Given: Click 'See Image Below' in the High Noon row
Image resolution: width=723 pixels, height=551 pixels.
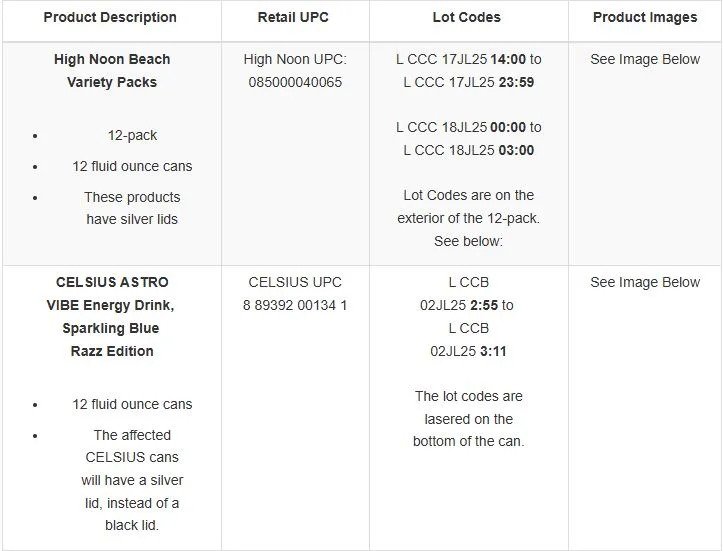Looking at the screenshot, I should 645,59.
